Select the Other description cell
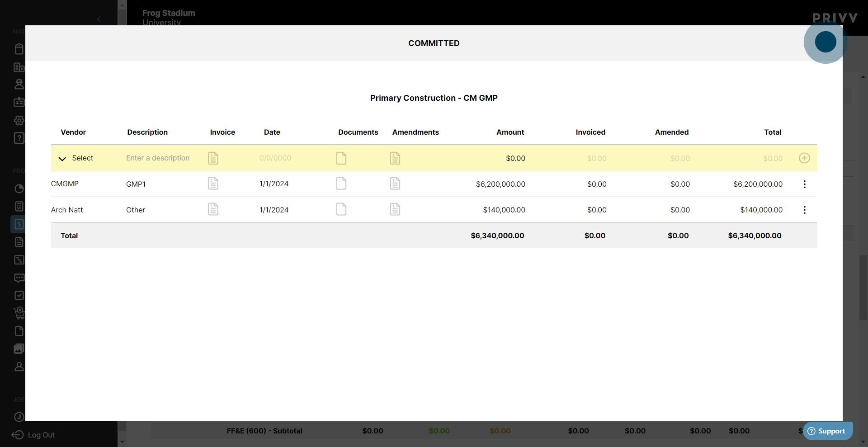The height and width of the screenshot is (447, 868). click(x=136, y=210)
